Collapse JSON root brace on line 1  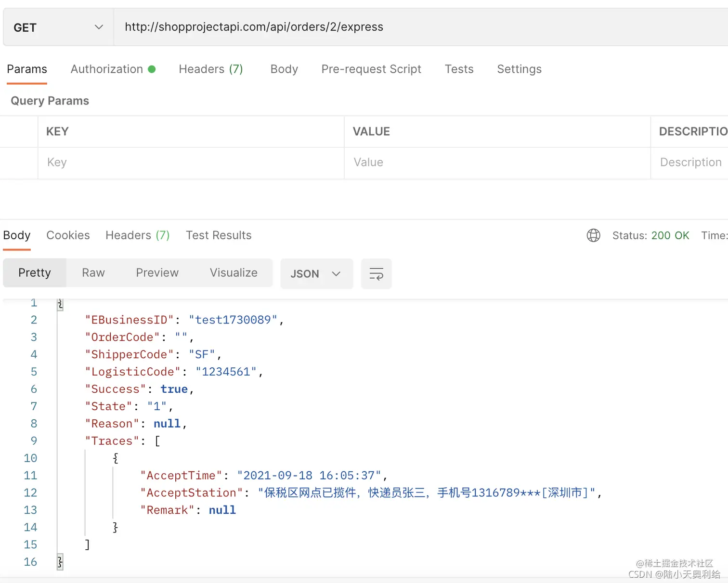tap(60, 303)
